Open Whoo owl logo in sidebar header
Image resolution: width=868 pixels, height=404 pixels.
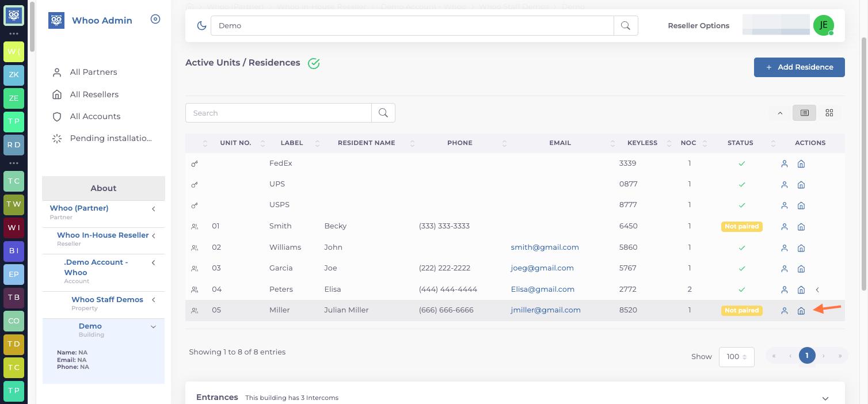tap(56, 21)
